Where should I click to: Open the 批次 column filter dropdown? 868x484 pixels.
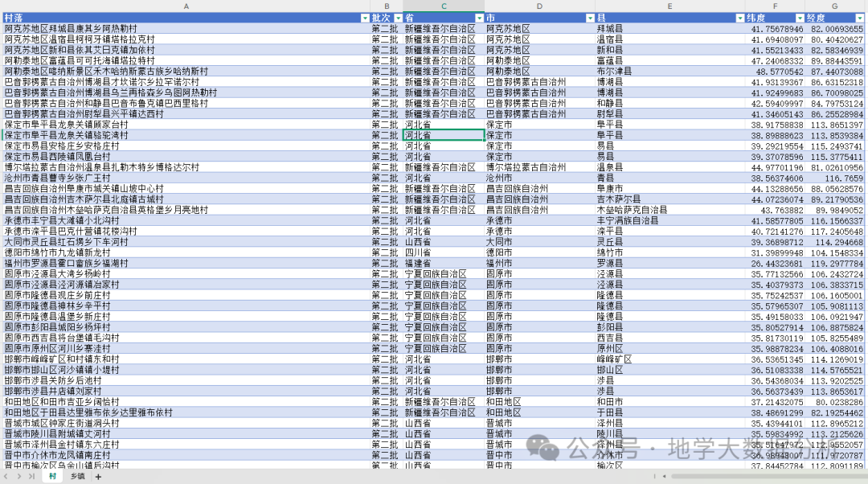point(398,18)
